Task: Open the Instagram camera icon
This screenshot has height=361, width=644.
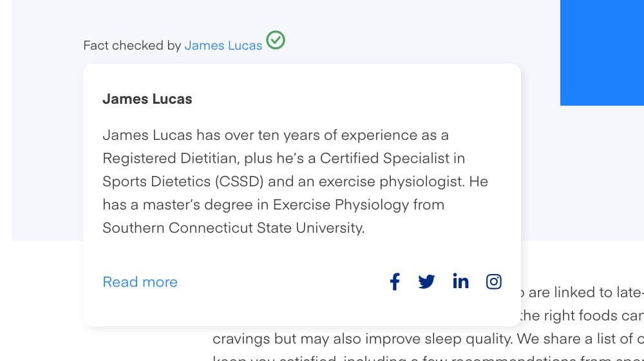Action: pos(494,282)
